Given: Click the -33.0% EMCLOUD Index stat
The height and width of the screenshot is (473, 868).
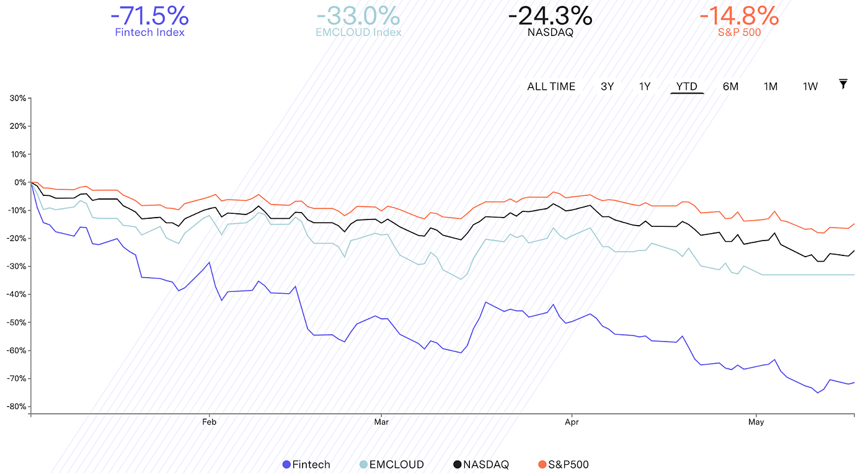Looking at the screenshot, I should 358,17.
